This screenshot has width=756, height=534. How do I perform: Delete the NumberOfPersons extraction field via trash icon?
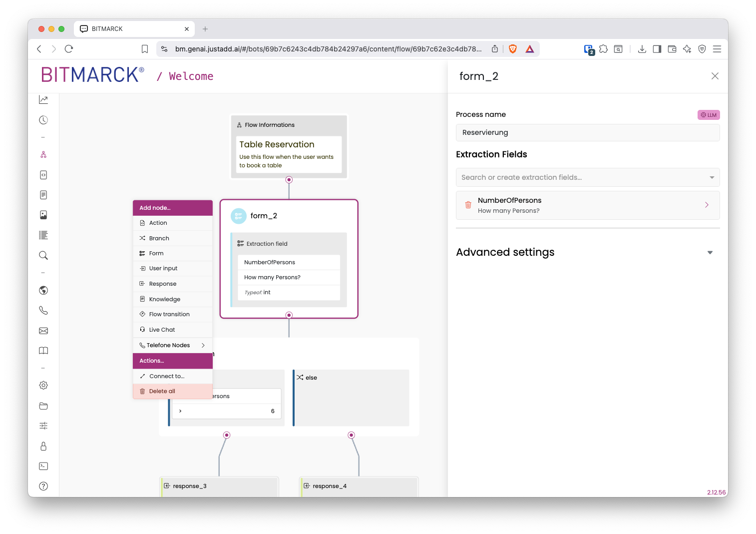point(468,205)
